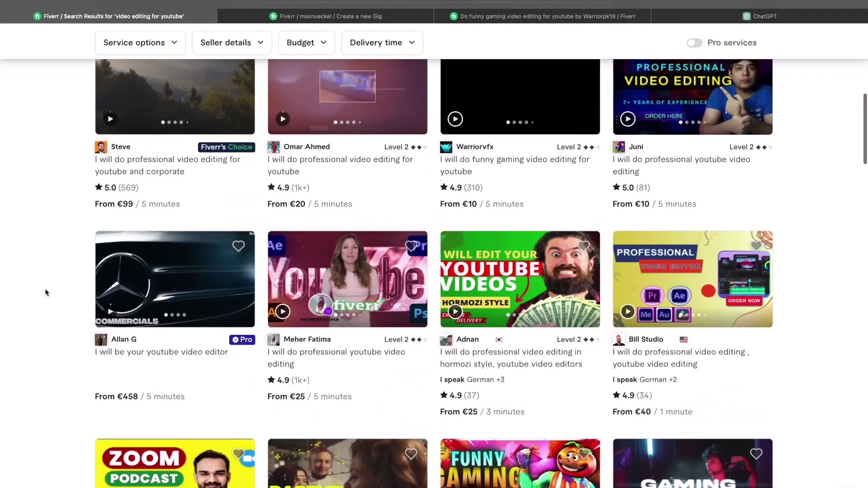Screen dimensions: 868x488
Task: Open the Service options dropdown
Action: click(x=140, y=42)
